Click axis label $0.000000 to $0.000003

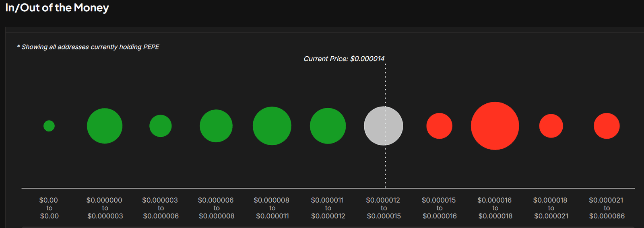pos(105,208)
